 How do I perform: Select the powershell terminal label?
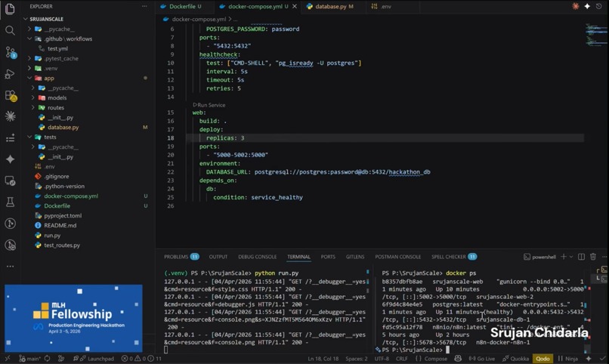540,257
